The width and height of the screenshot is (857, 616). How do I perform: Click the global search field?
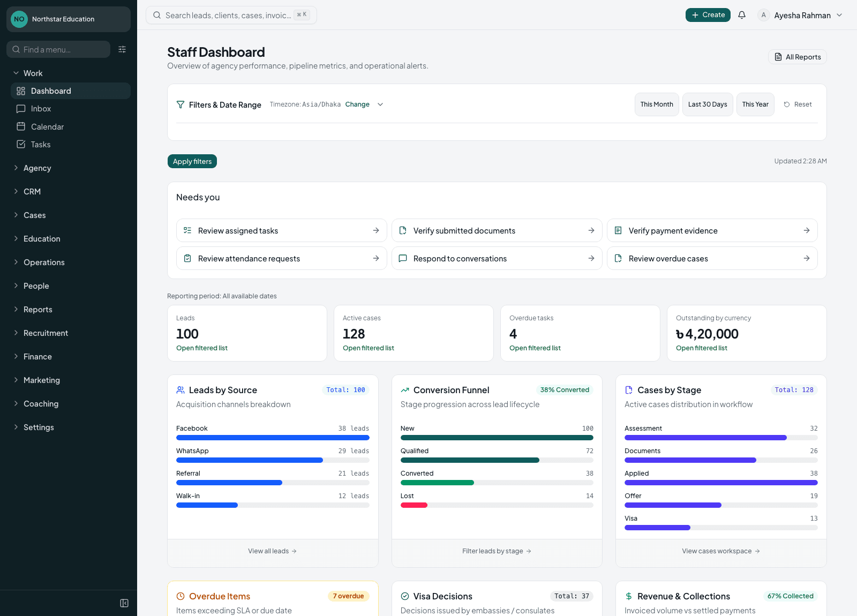click(231, 15)
